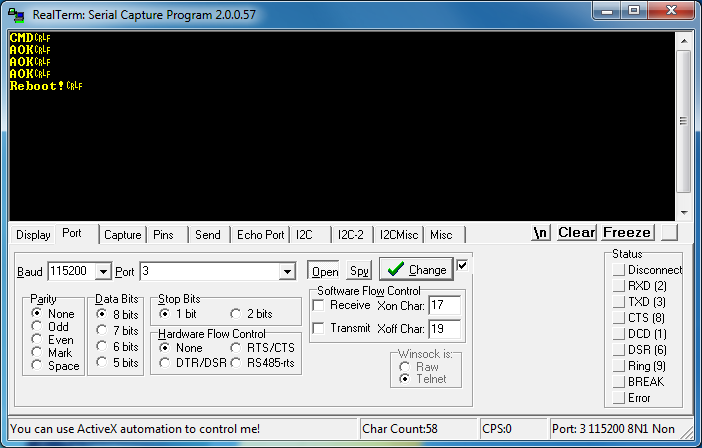This screenshot has width=702, height=448.
Task: Click the Baud 115200 text field
Action: (x=72, y=271)
